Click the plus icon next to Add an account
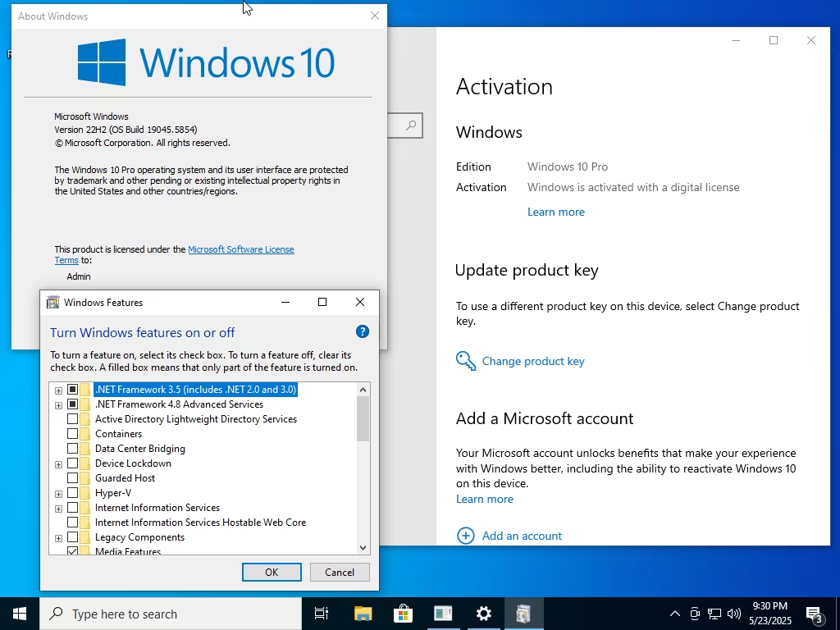Image resolution: width=840 pixels, height=630 pixels. [x=466, y=536]
